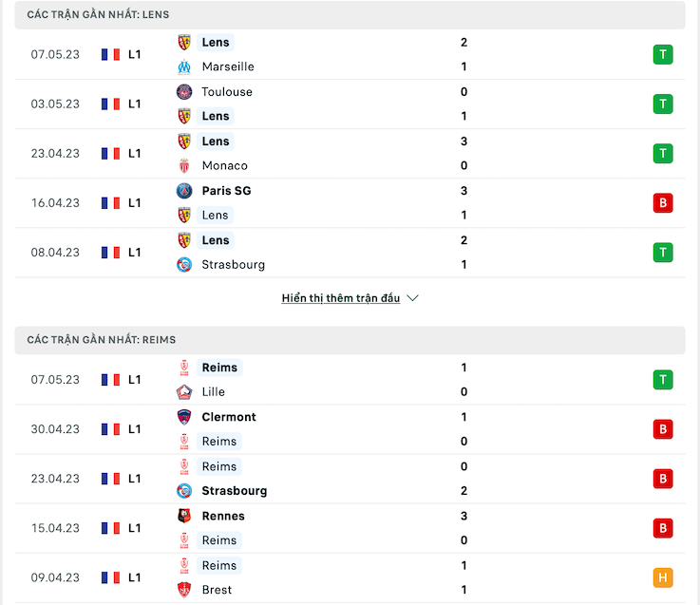Click the 'Các trận gần nhất: Lens' header
Image resolution: width=700 pixels, height=605 pixels.
pyautogui.click(x=350, y=15)
